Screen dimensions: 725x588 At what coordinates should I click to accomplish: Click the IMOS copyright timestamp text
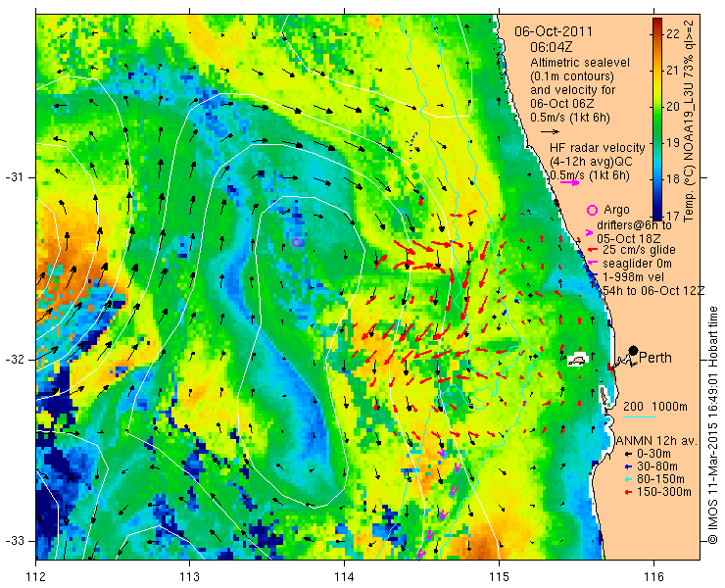tap(713, 425)
